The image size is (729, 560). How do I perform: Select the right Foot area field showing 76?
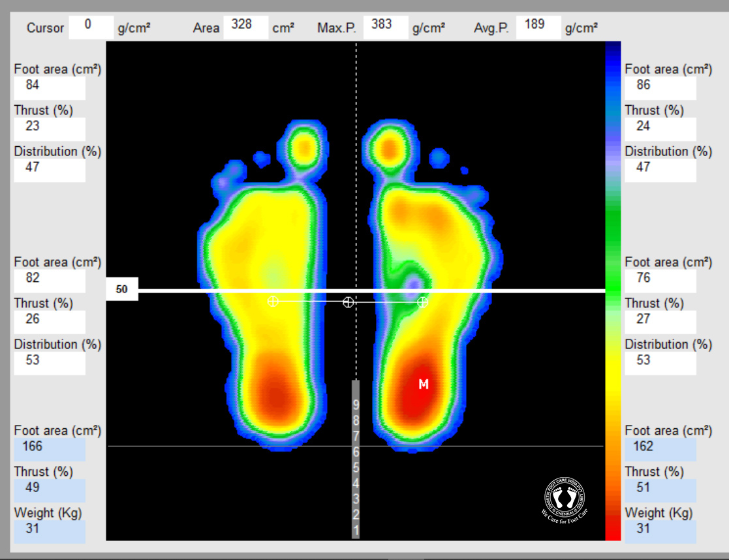click(x=660, y=281)
